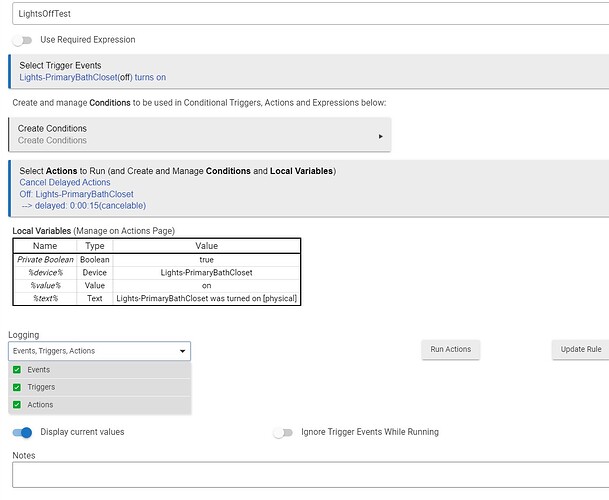Click the Off: Lights-PrimaryBathCloset action
Viewport: 609px width, 500px height.
point(76,194)
